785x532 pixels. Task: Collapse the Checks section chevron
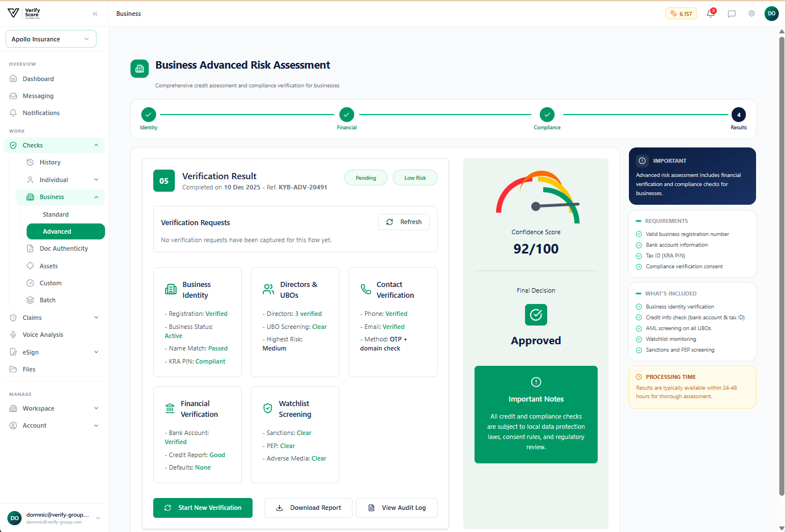(96, 145)
